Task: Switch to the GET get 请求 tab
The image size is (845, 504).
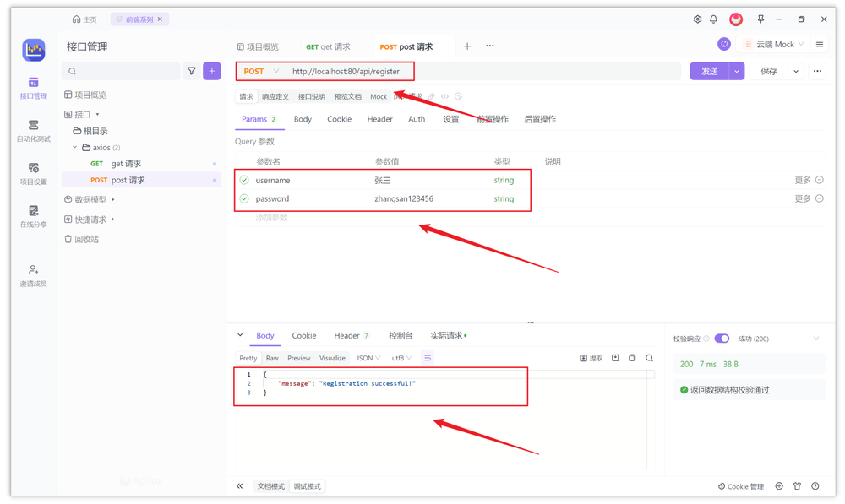Action: point(328,46)
